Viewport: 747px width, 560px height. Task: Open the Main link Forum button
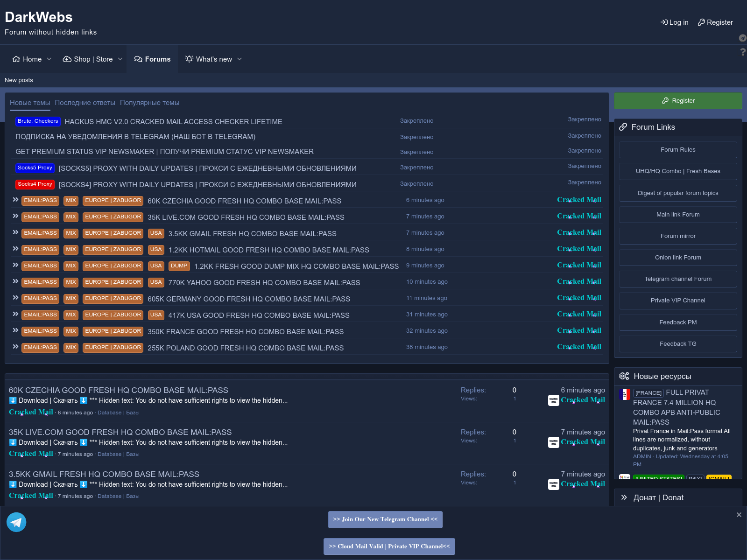pos(678,215)
